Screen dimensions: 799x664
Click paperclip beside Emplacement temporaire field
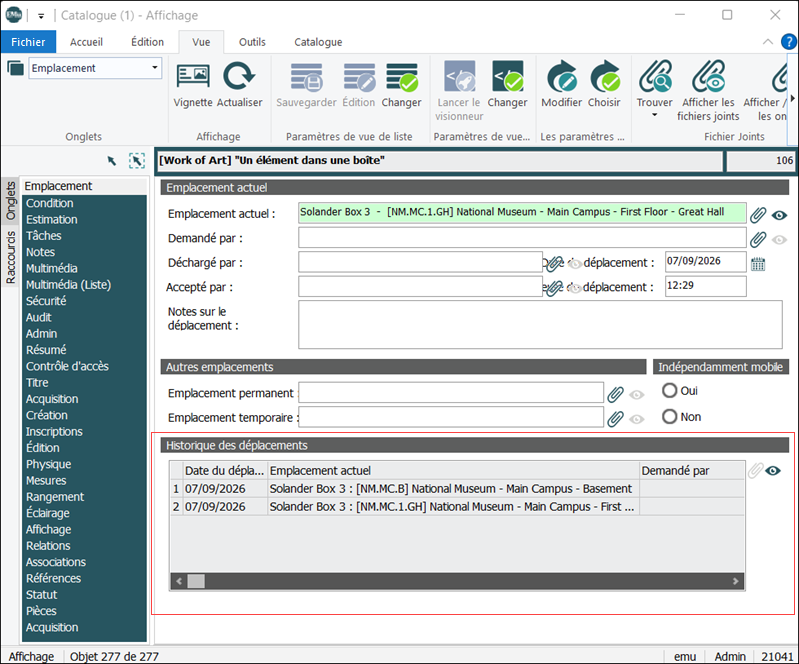point(615,418)
